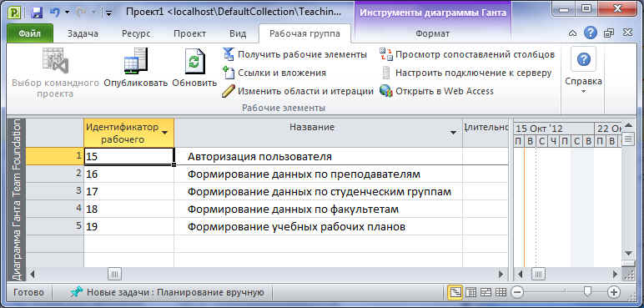Click Настроить подключение к серверу
The image size is (644, 308).
coord(465,73)
